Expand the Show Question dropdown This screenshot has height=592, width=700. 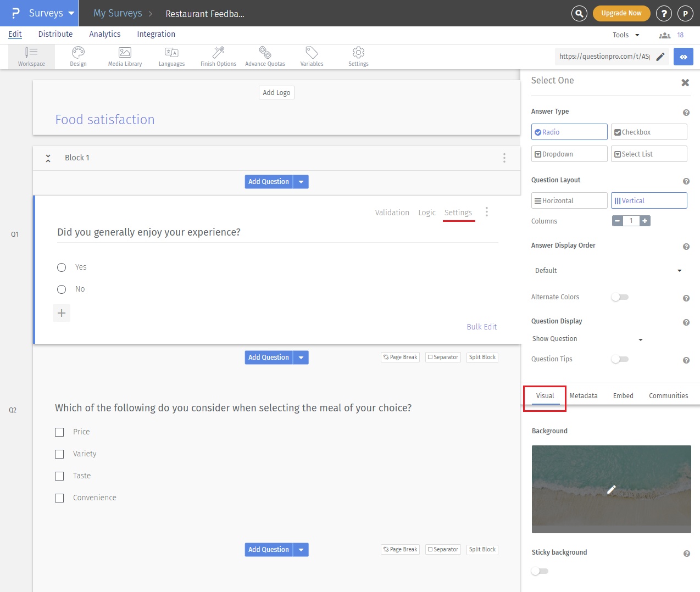[x=587, y=339]
